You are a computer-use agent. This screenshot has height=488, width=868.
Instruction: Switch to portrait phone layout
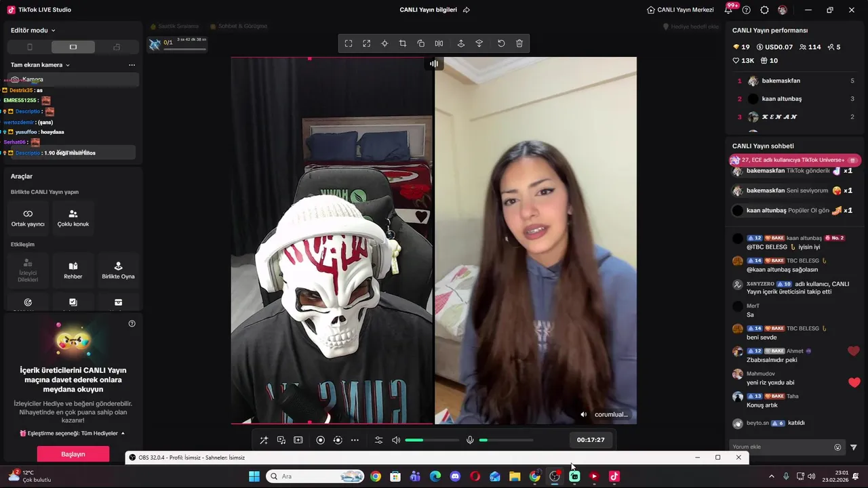29,47
